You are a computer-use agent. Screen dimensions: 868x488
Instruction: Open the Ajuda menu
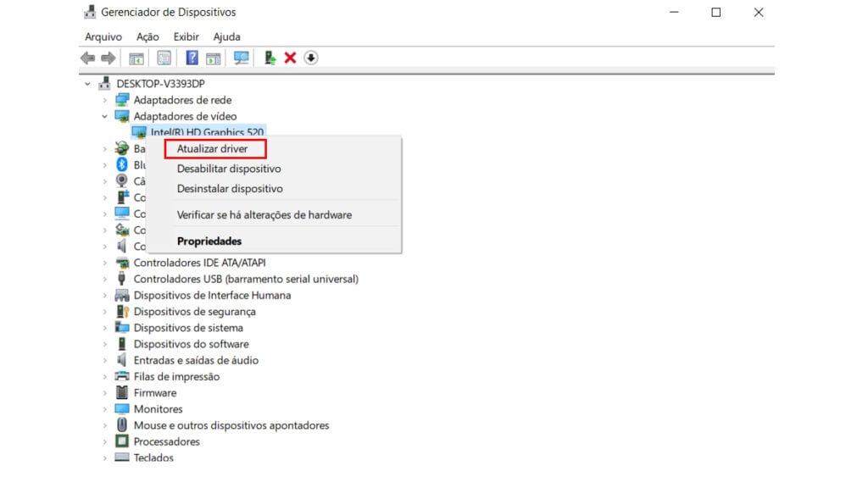point(226,36)
